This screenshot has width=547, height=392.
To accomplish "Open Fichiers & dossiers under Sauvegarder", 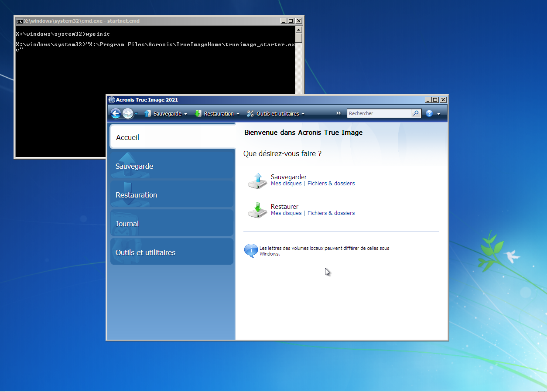I will pyautogui.click(x=331, y=184).
